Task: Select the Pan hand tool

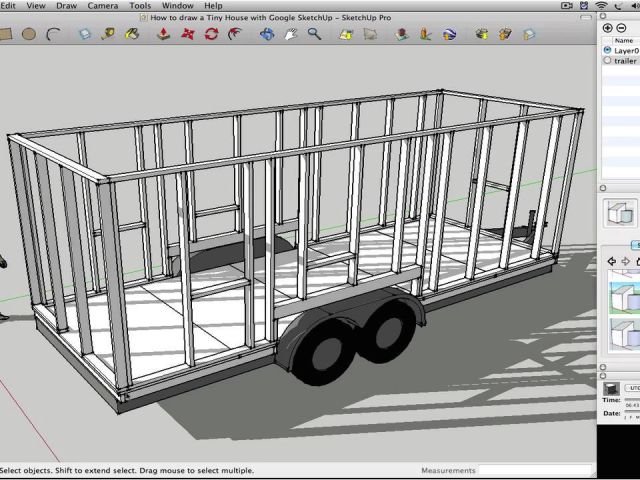Action: (x=291, y=34)
